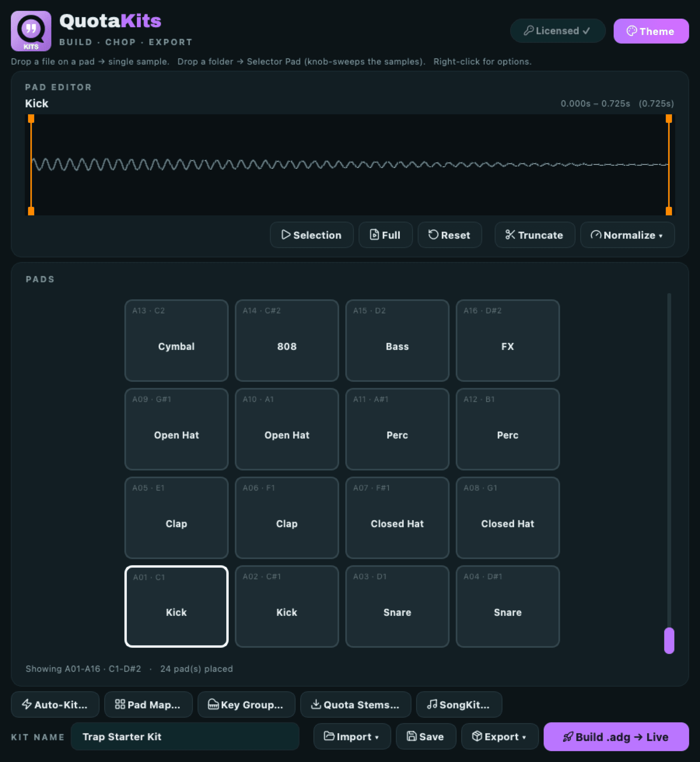
Task: Click the key icon in Licensed badge
Action: tap(528, 31)
